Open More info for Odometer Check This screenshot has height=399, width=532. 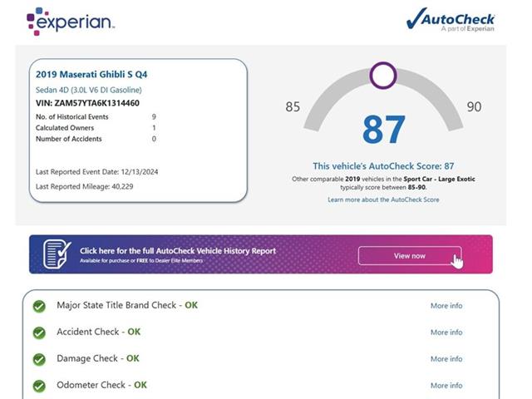446,386
